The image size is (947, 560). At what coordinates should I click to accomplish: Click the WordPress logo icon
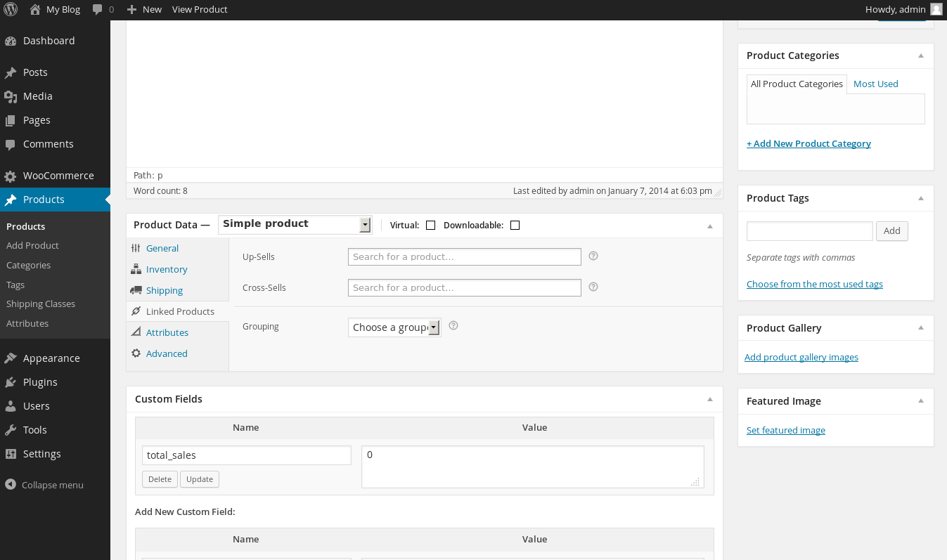point(11,9)
